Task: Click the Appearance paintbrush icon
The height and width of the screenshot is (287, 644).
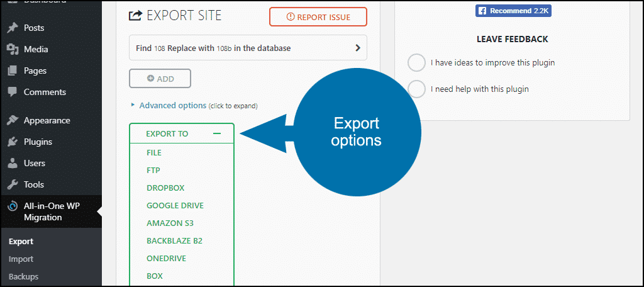Action: pos(13,120)
